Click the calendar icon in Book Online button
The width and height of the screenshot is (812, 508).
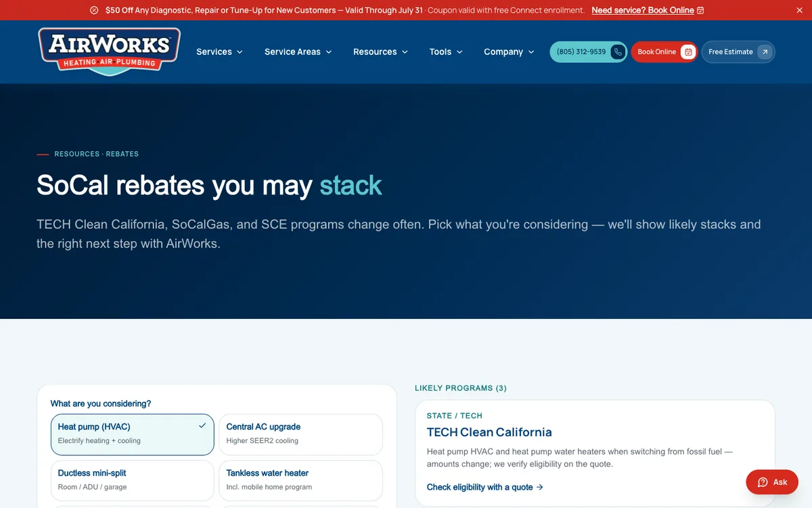pyautogui.click(x=688, y=52)
